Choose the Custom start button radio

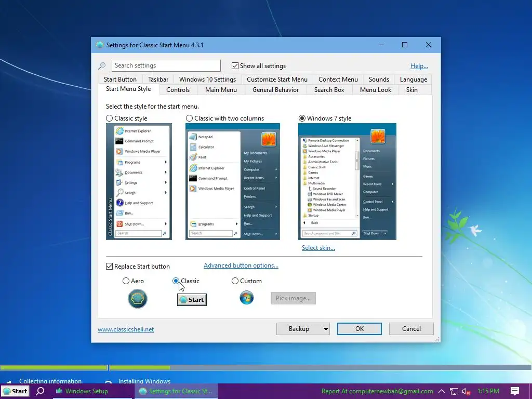pyautogui.click(x=235, y=281)
